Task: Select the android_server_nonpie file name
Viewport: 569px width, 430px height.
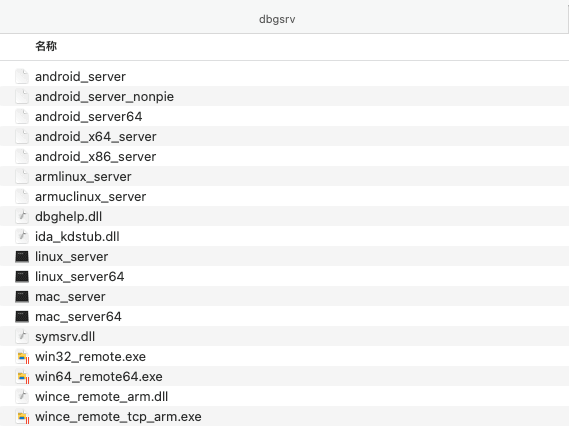Action: coord(105,97)
